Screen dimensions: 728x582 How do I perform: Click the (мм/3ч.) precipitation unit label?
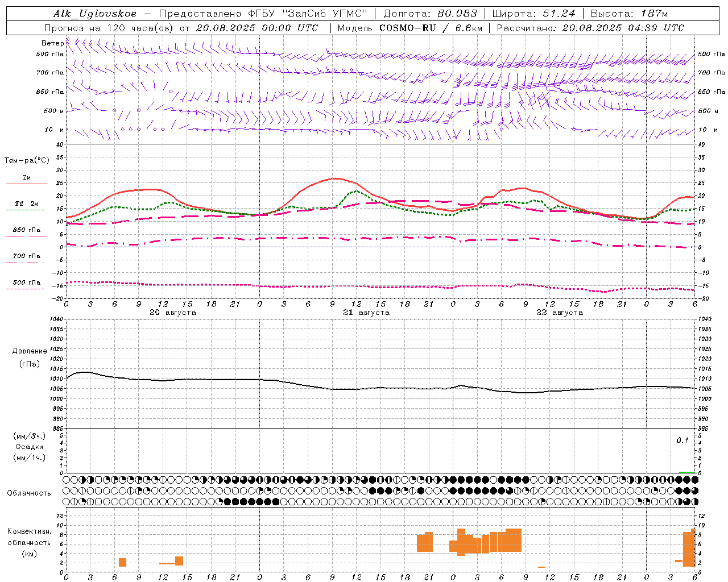coord(30,436)
